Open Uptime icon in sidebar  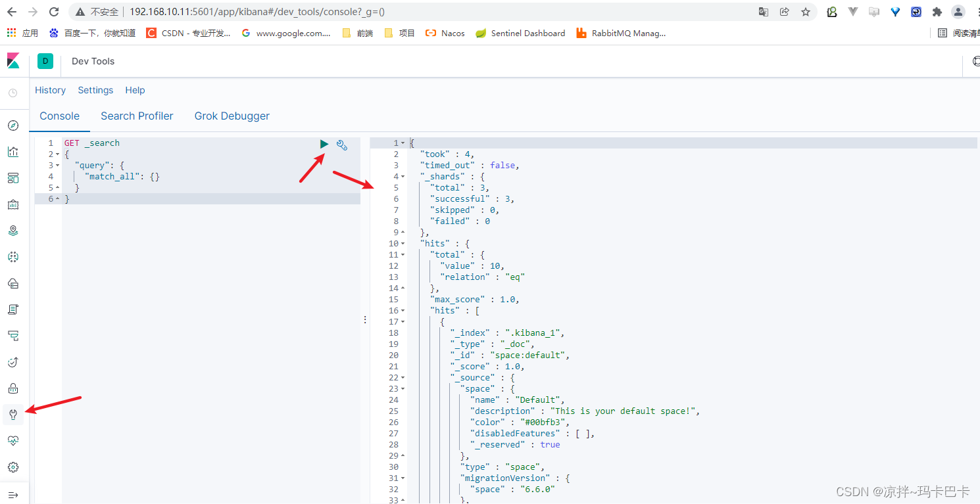pyautogui.click(x=13, y=362)
